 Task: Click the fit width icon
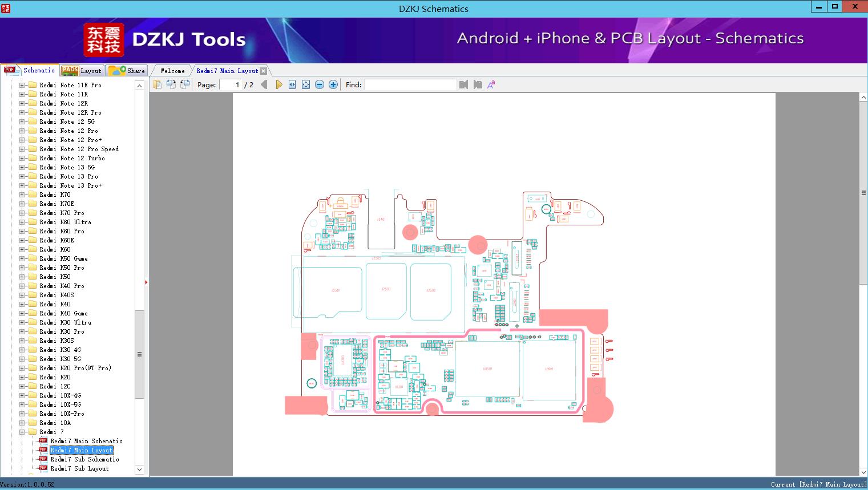point(292,84)
